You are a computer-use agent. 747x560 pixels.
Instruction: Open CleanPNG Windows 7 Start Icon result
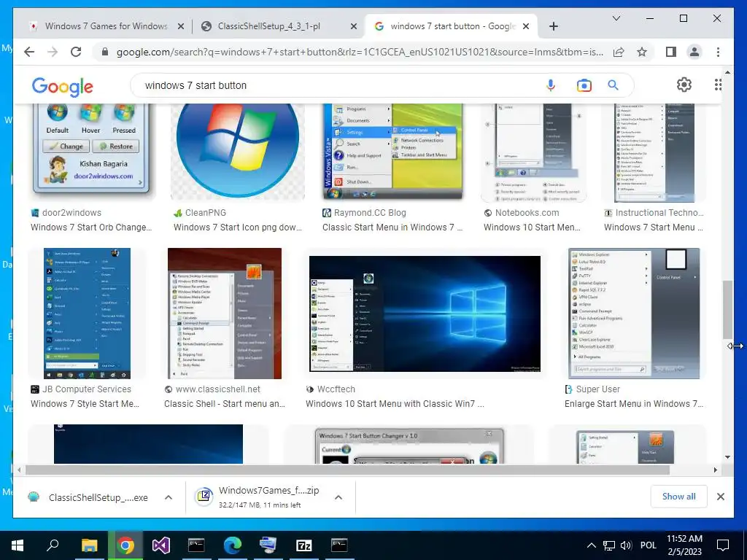[x=238, y=227]
